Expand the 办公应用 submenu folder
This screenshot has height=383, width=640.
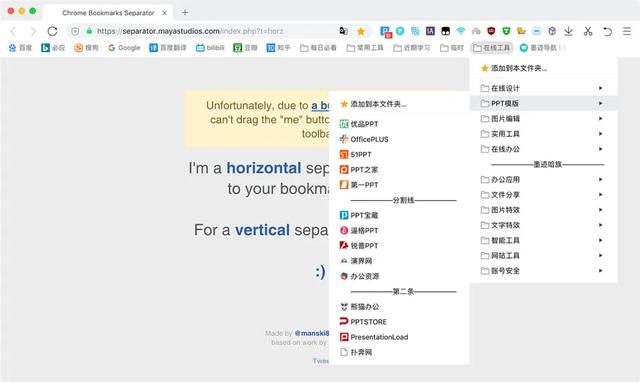(x=543, y=180)
